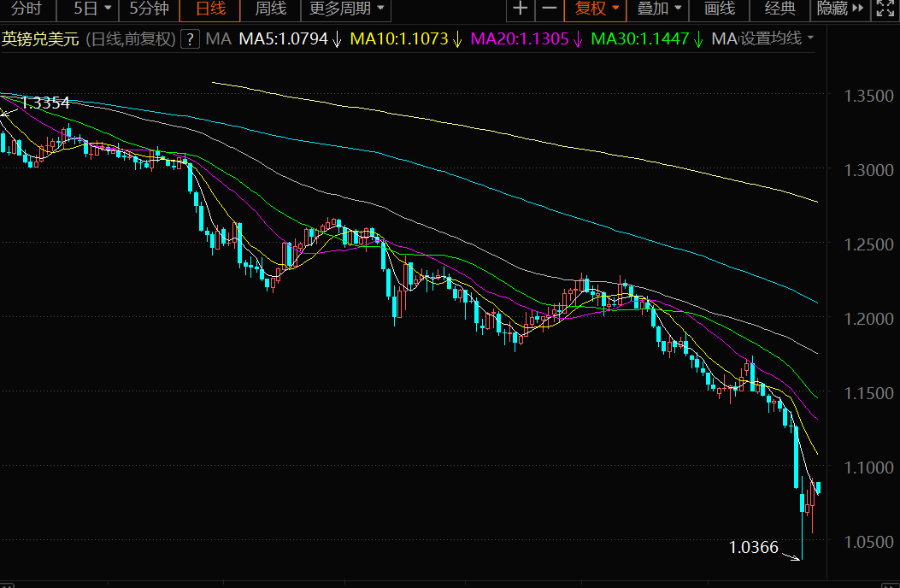Open the 叠加 overlay dropdown
This screenshot has width=900, height=588.
pyautogui.click(x=658, y=9)
